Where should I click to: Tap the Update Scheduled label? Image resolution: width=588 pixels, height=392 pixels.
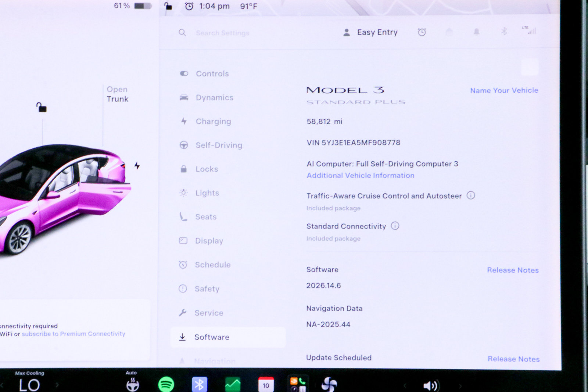click(339, 357)
